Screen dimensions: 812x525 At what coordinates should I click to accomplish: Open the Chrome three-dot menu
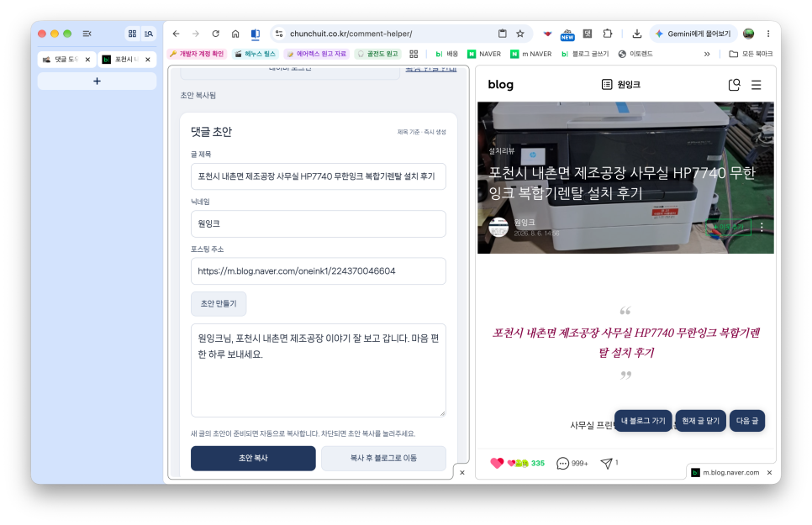(768, 34)
